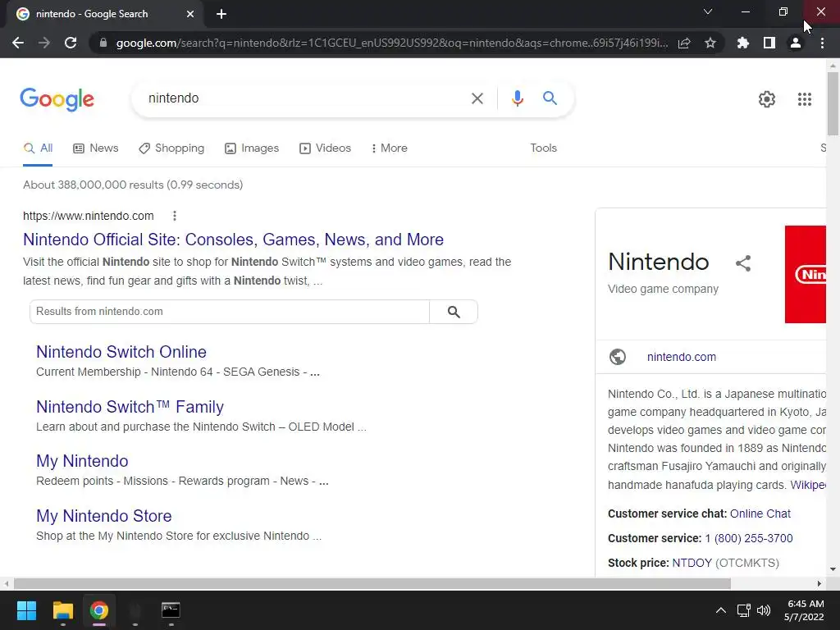Open Chrome side panel icon
The width and height of the screenshot is (840, 630).
[x=769, y=43]
